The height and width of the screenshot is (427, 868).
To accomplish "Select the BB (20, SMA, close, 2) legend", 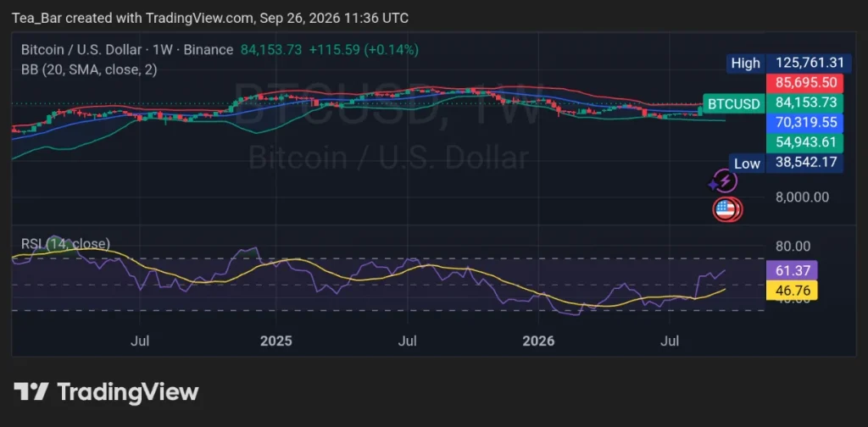I will 89,69.
